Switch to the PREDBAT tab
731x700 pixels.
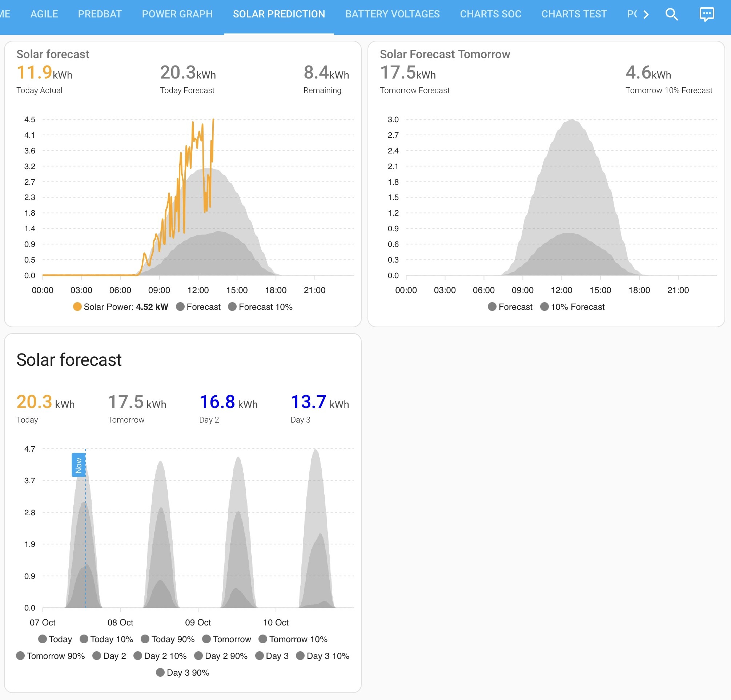coord(100,14)
